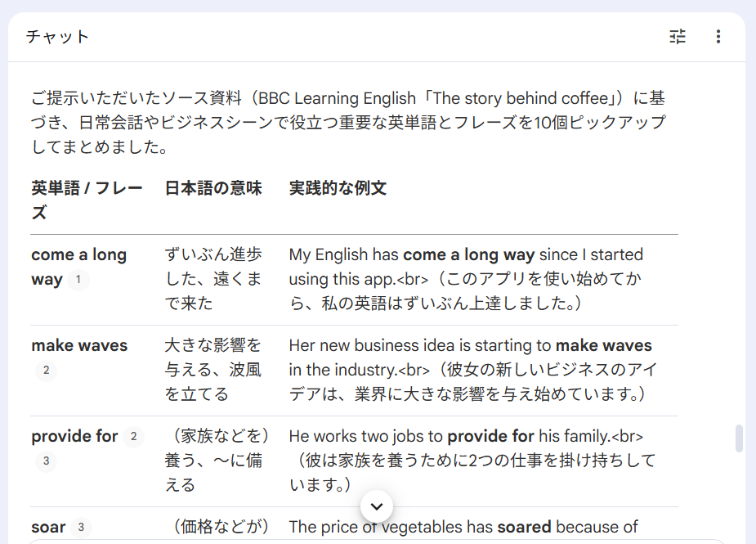
Task: Open the chat configuration sliders icon
Action: tap(678, 37)
